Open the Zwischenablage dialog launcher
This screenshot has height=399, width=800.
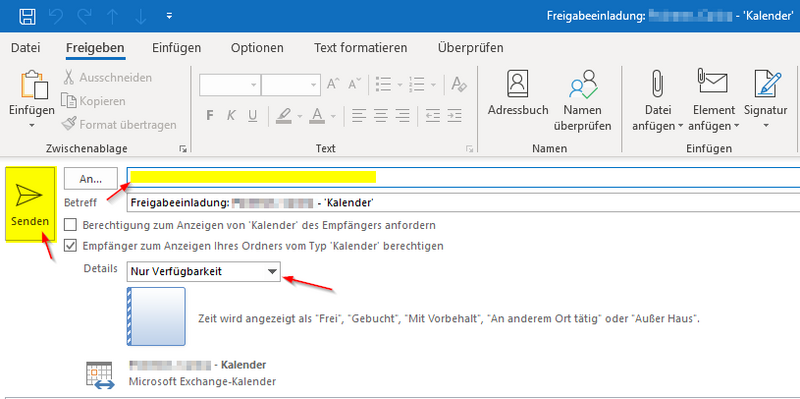tap(183, 148)
